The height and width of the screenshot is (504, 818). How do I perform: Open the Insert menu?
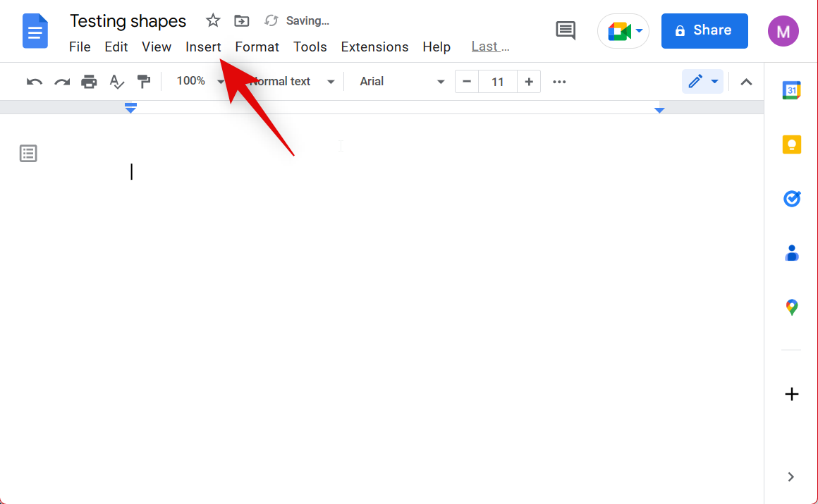click(x=203, y=47)
